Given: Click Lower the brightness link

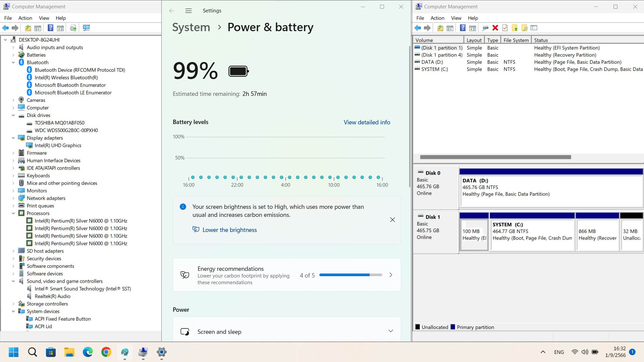Looking at the screenshot, I should point(229,230).
